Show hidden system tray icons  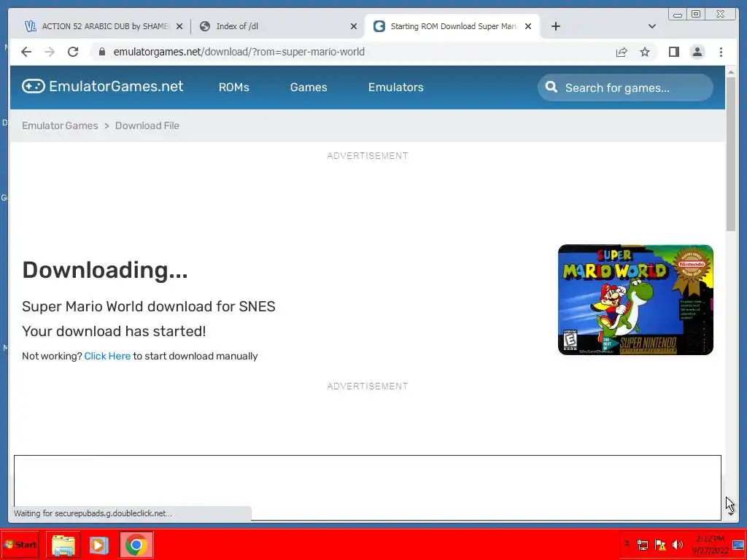tap(627, 544)
